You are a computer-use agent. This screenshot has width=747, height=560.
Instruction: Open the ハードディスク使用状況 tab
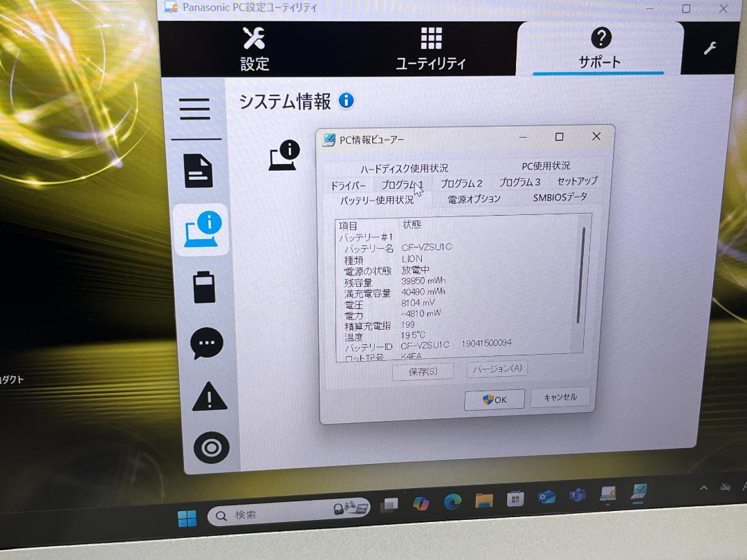404,169
